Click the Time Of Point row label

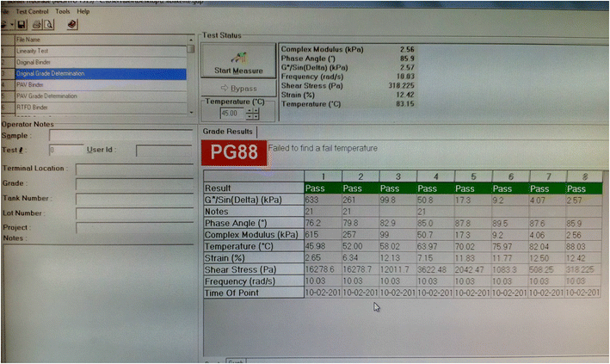254,293
